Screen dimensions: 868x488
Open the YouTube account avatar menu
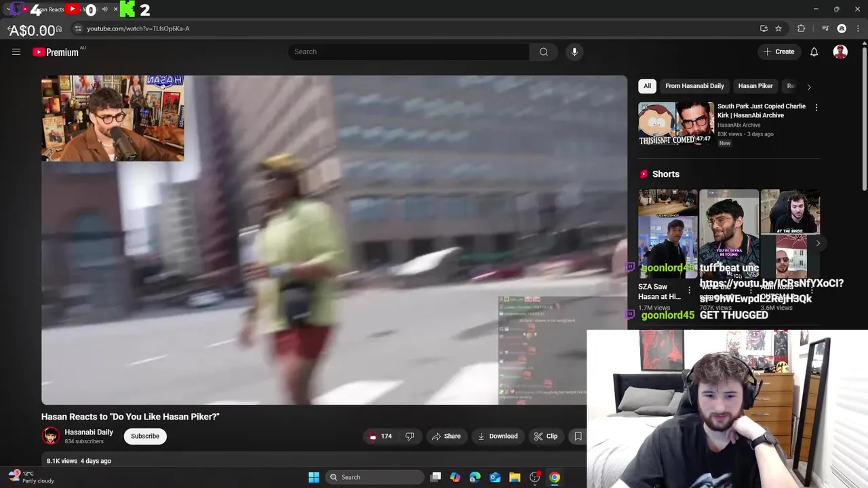pyautogui.click(x=840, y=52)
